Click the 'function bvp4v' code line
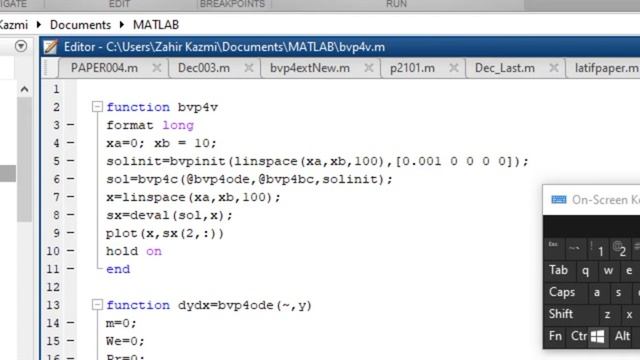This screenshot has width=640, height=360. pos(162,107)
